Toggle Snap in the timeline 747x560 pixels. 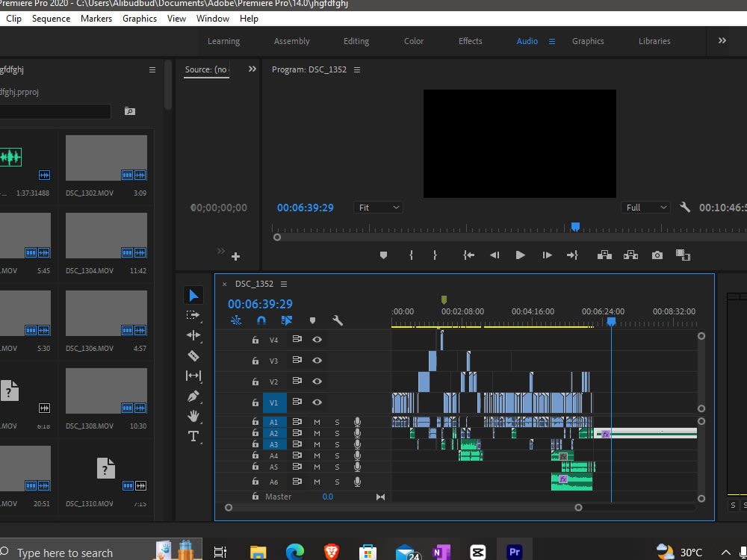pos(261,320)
